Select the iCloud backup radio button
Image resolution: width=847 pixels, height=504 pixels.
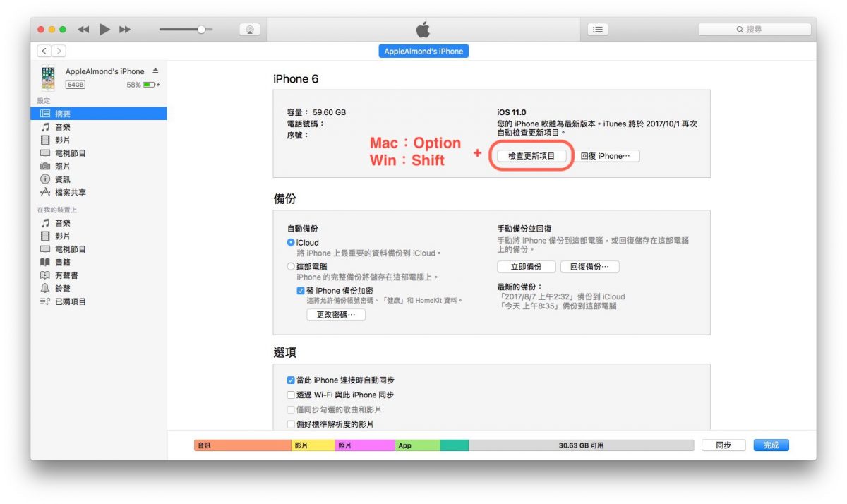291,242
